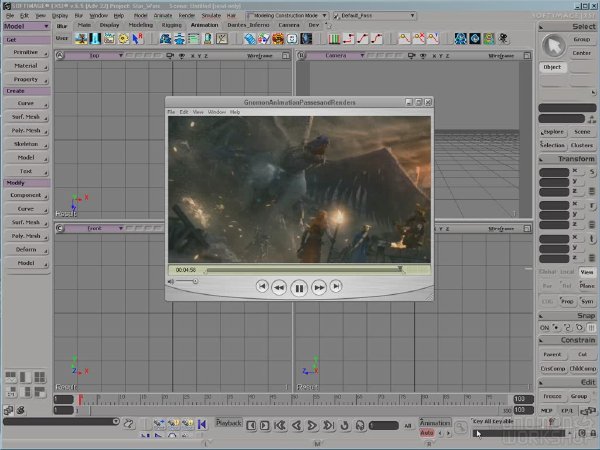Open the Camera viewport view dropdown

click(x=336, y=56)
